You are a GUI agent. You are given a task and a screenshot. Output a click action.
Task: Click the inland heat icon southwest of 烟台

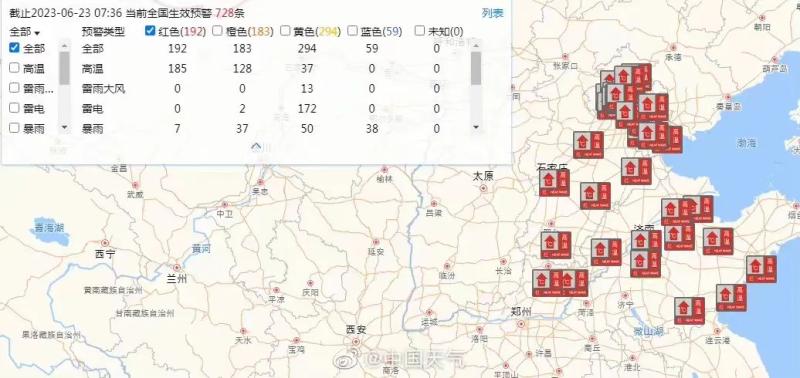[718, 241]
